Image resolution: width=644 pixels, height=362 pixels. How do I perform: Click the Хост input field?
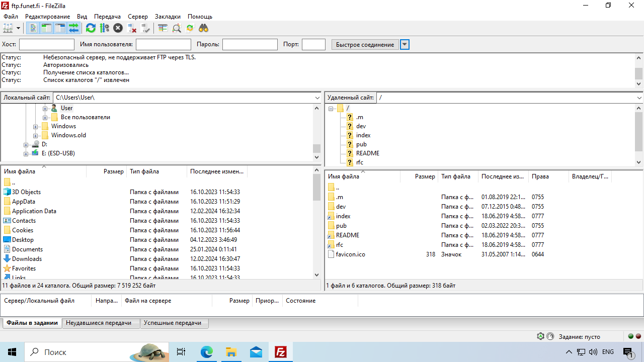47,44
